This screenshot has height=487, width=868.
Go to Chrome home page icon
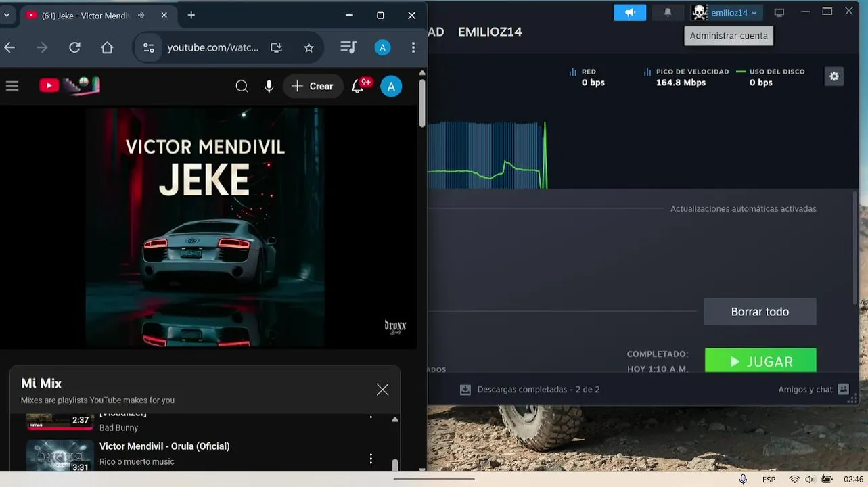(107, 47)
